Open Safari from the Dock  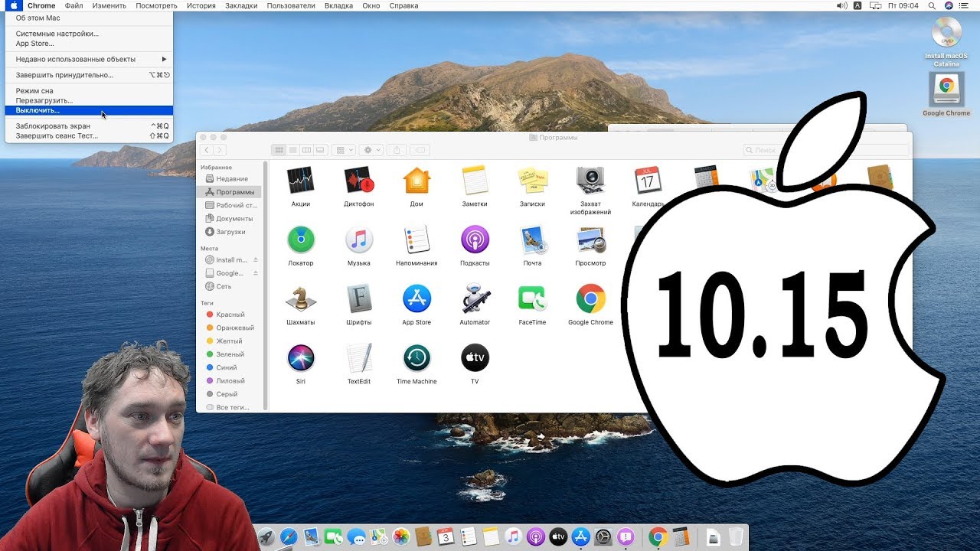pos(289,537)
